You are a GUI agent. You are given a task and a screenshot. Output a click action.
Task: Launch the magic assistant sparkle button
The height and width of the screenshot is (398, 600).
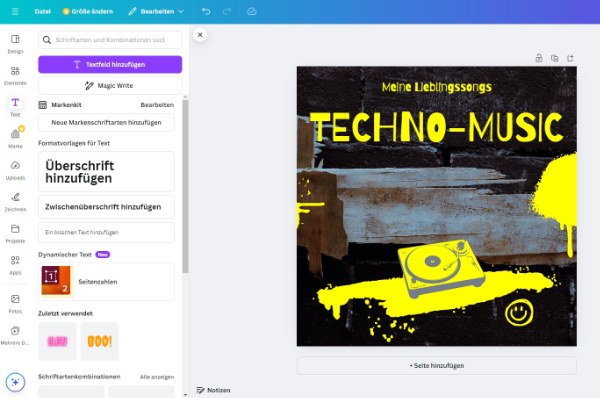[15, 382]
